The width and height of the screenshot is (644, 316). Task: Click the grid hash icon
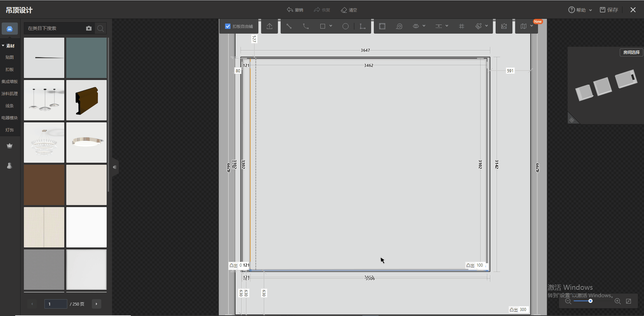[x=461, y=26]
